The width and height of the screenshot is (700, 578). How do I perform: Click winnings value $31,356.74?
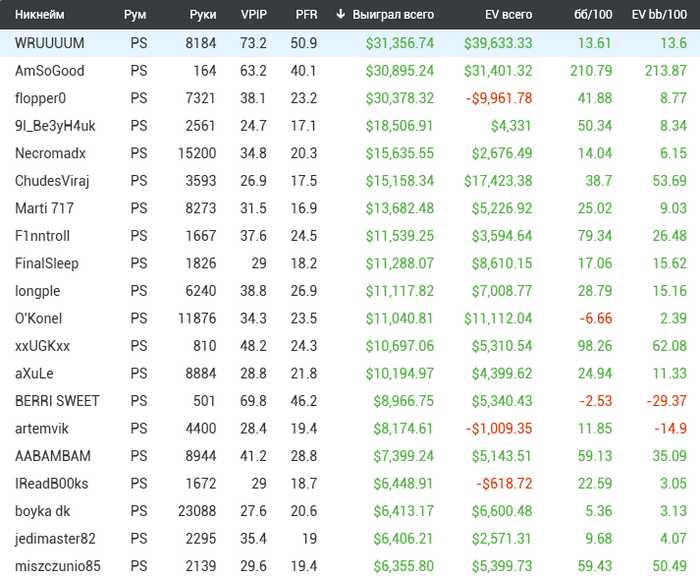400,43
